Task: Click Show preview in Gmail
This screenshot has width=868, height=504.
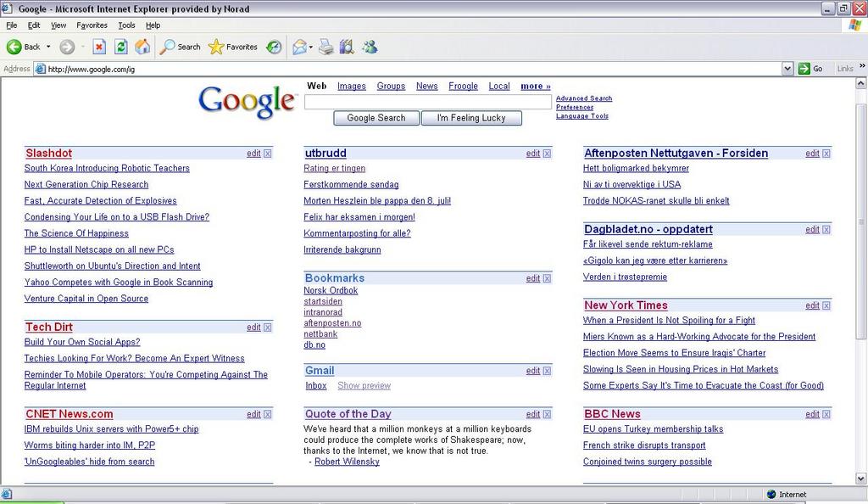Action: click(x=364, y=386)
